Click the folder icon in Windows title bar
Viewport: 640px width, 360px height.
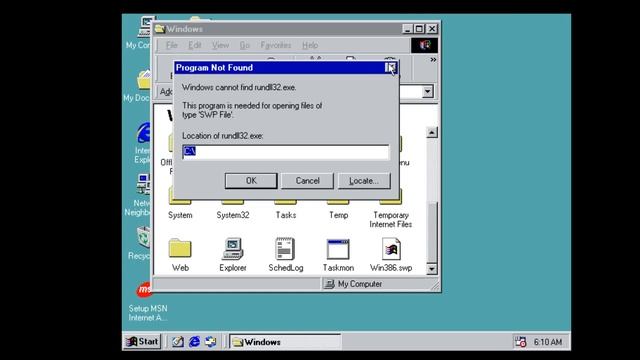(160, 29)
